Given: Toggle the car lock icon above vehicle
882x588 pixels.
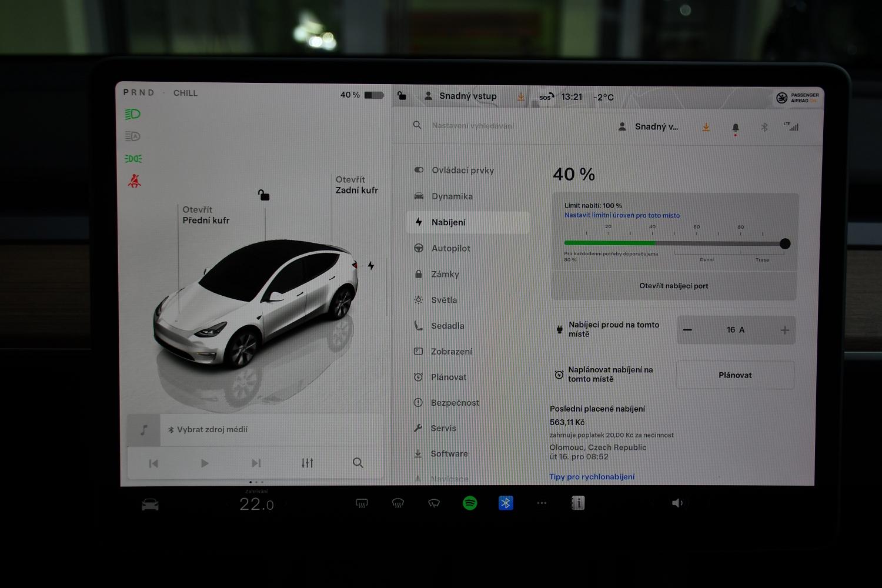Looking at the screenshot, I should point(264,195).
